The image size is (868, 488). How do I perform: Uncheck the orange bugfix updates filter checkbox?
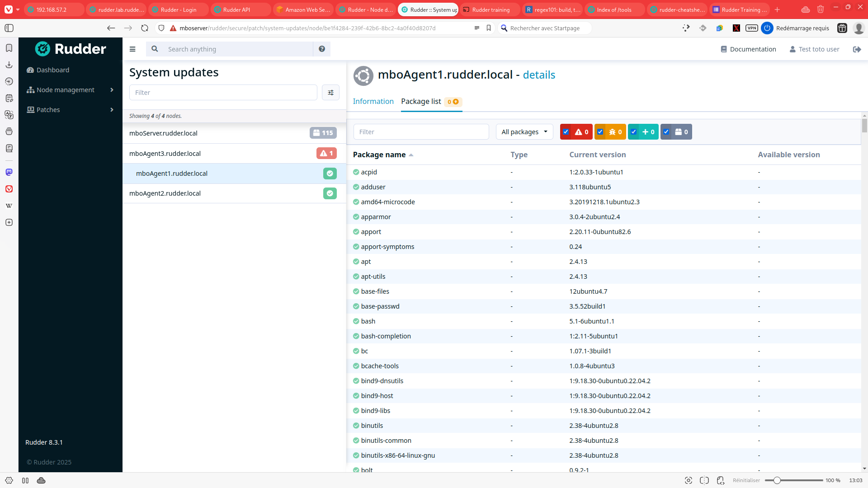[x=600, y=132]
